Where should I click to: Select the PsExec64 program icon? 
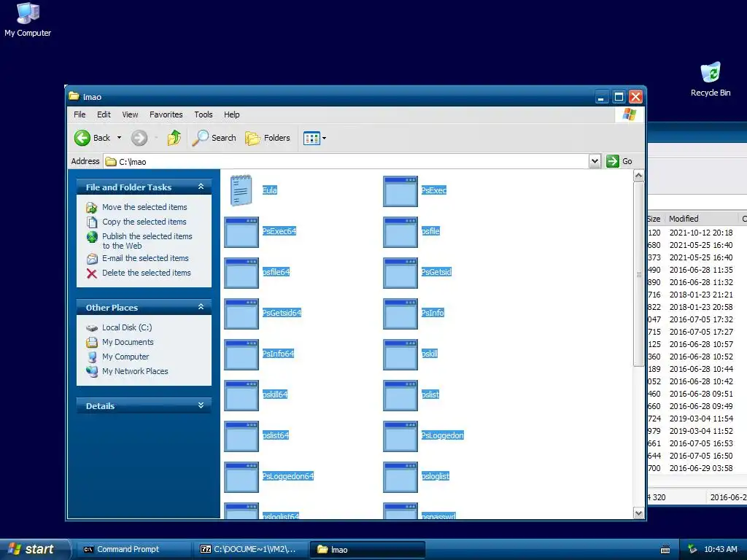pos(241,232)
